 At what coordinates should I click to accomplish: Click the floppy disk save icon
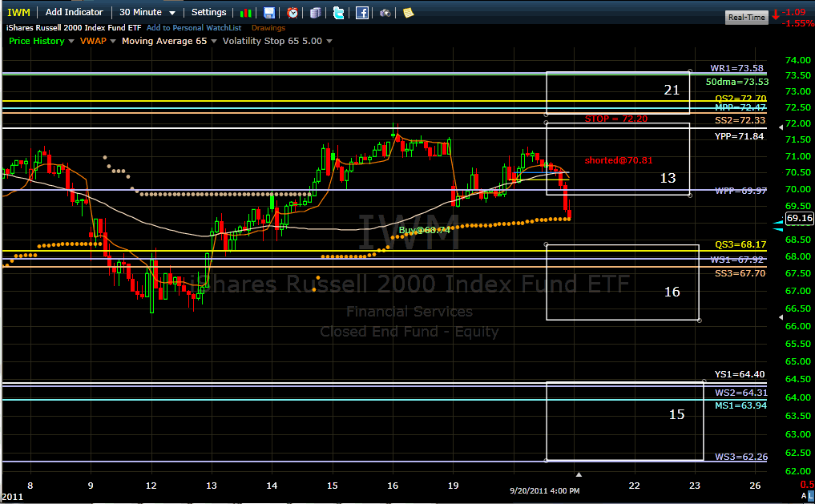269,13
